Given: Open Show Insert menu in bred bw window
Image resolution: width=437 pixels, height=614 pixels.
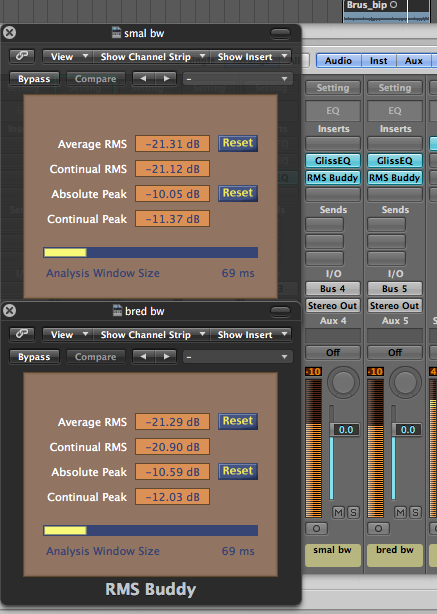Looking at the screenshot, I should [251, 335].
